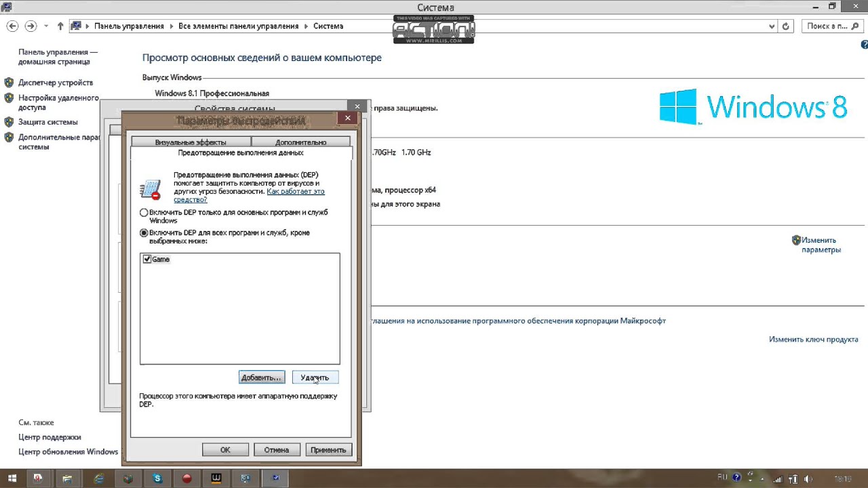Expand arrow after Все элементы панели управления
This screenshot has height=488, width=868.
pyautogui.click(x=305, y=26)
